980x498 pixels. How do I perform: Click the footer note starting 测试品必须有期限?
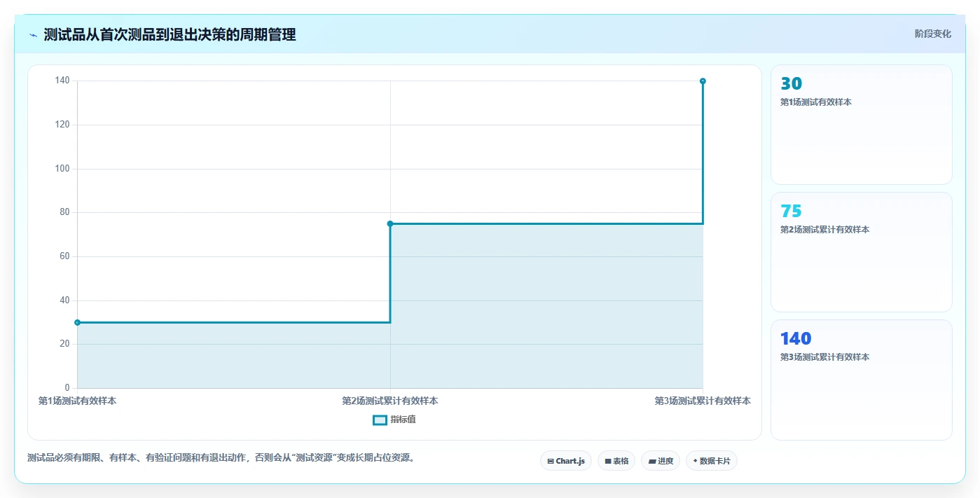tap(221, 458)
